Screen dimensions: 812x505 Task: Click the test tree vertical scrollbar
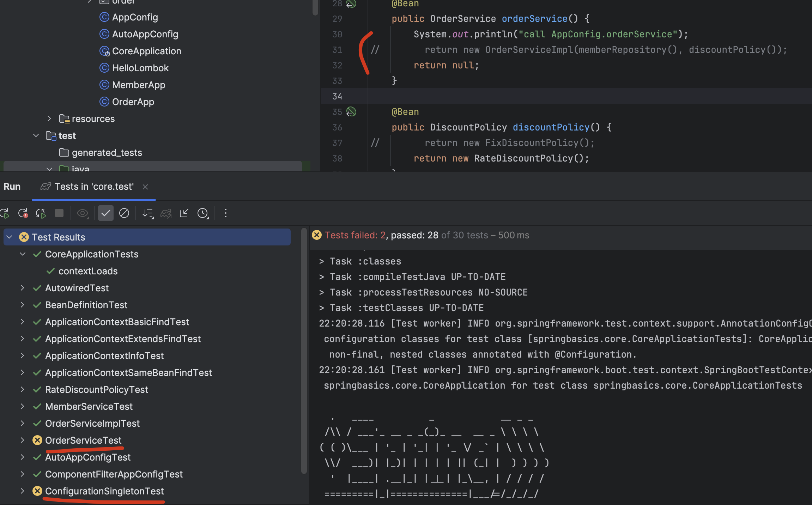pos(304,351)
